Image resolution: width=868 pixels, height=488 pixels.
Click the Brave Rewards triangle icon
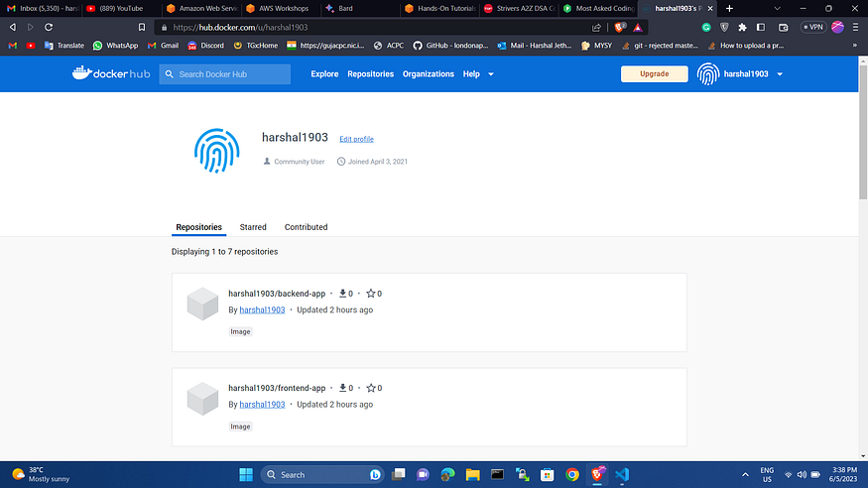click(638, 28)
